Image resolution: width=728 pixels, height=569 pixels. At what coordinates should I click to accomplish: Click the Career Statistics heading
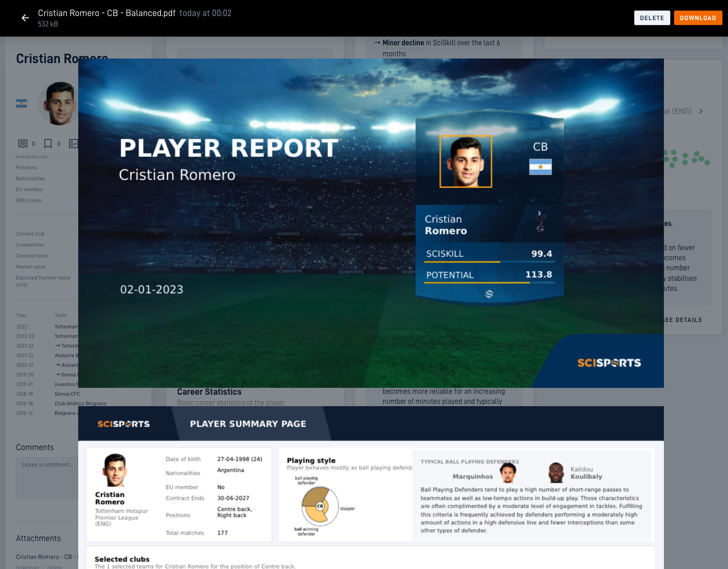(x=209, y=392)
